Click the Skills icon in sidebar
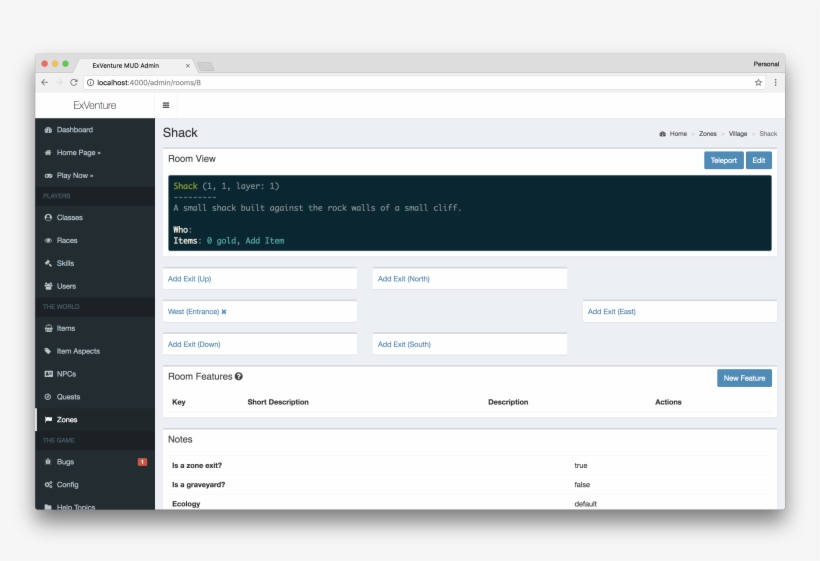This screenshot has height=561, width=820. pos(48,263)
